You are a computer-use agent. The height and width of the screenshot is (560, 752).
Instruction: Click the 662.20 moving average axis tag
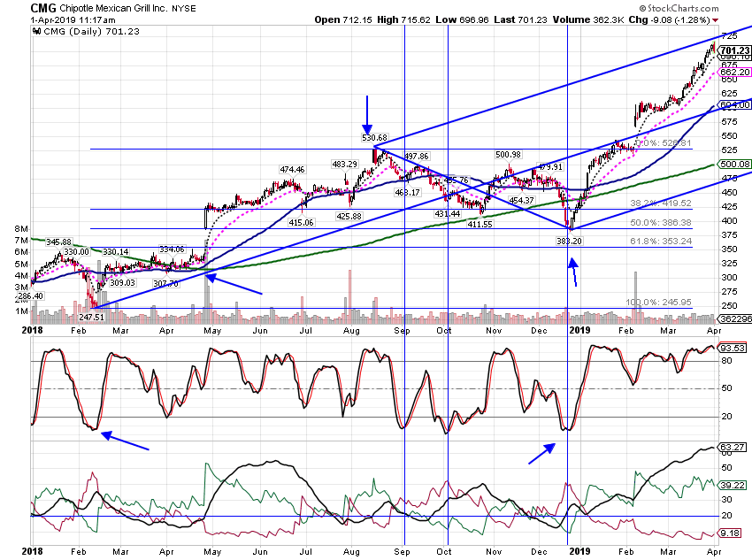pyautogui.click(x=734, y=73)
